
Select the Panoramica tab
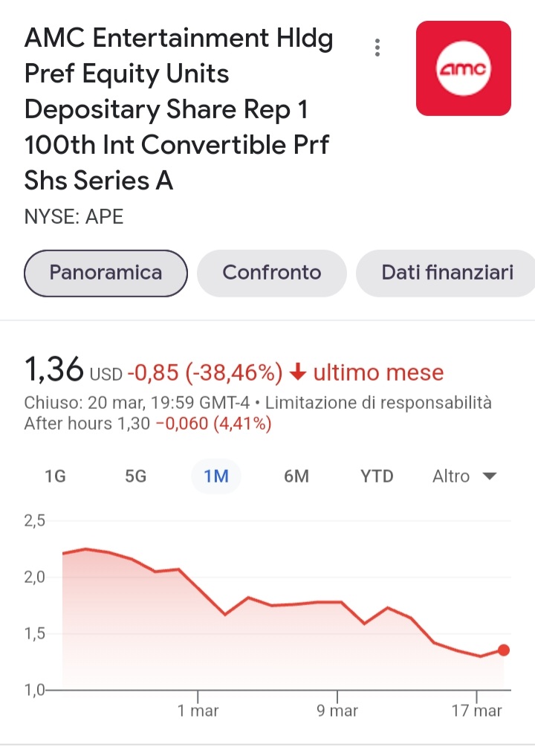106,273
